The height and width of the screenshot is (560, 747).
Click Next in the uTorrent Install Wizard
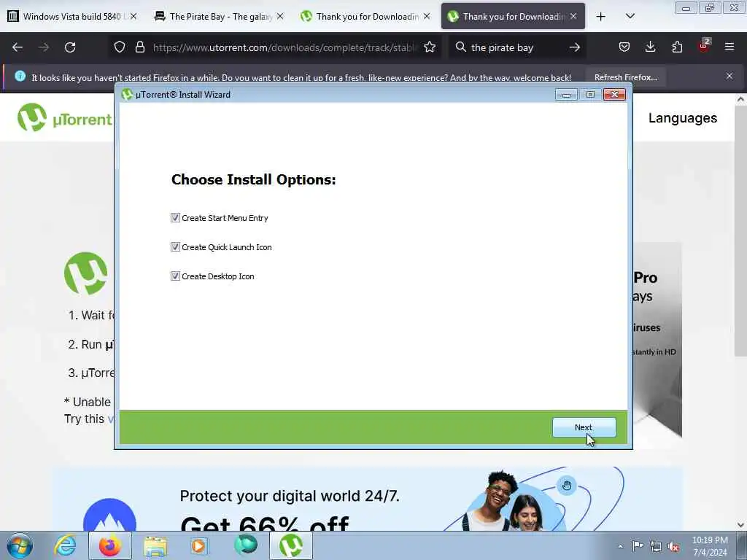point(584,427)
